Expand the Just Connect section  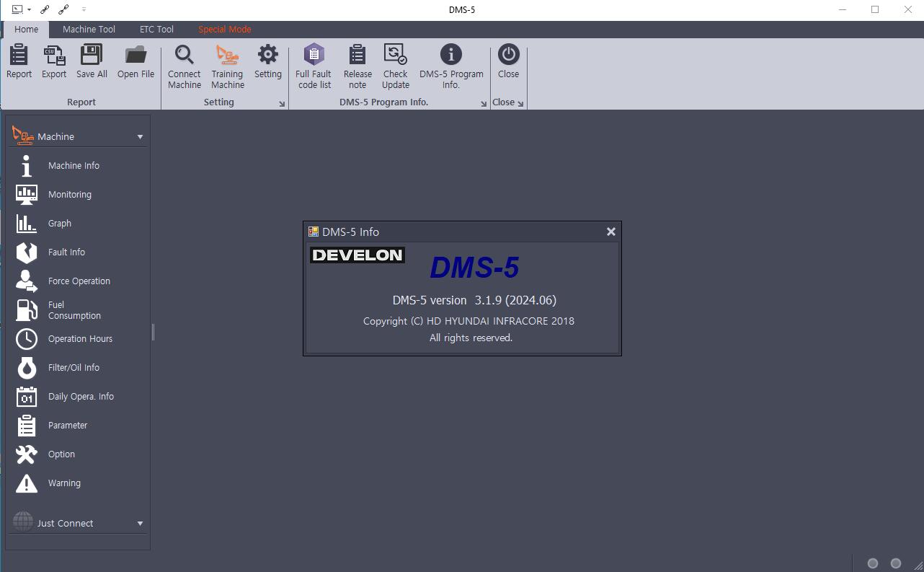coord(140,522)
